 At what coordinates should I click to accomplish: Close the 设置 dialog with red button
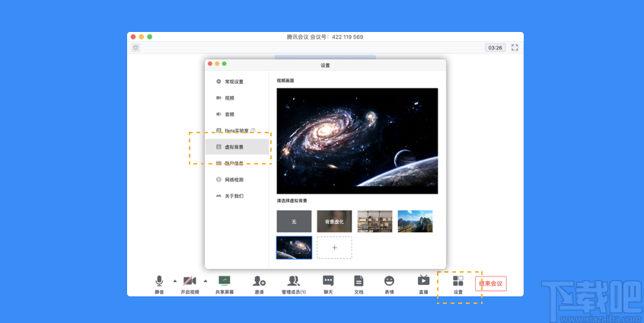pos(210,64)
